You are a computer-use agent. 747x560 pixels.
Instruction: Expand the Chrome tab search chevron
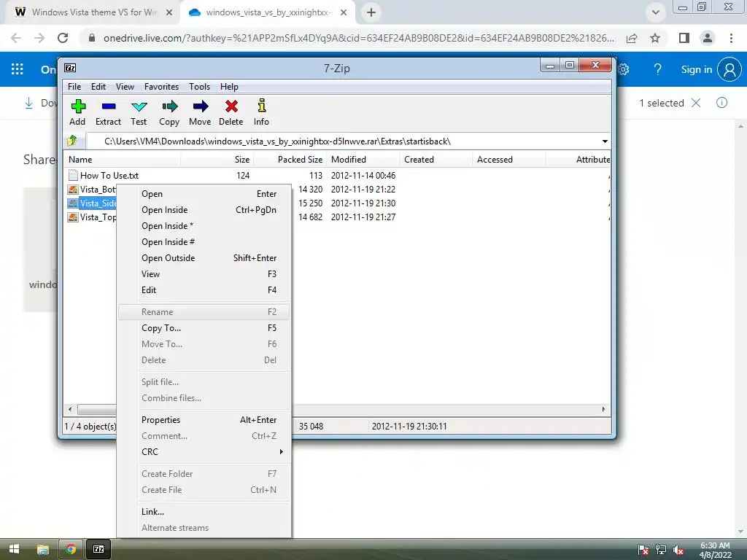point(656,12)
